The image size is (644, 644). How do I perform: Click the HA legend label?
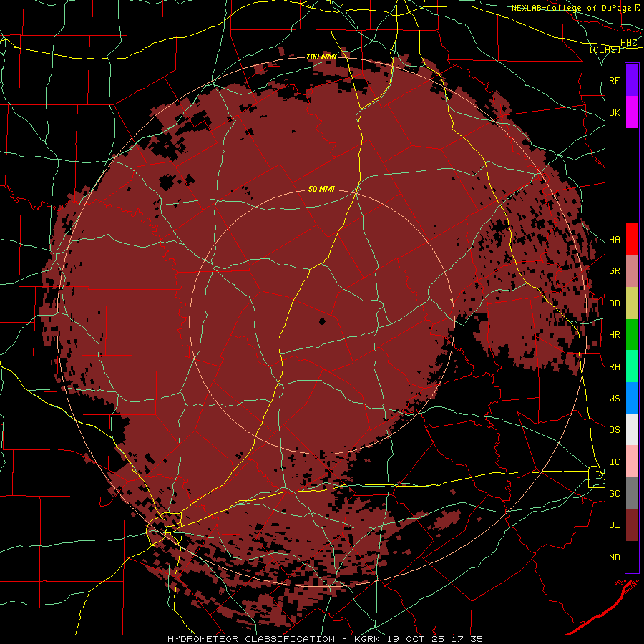[x=615, y=239]
